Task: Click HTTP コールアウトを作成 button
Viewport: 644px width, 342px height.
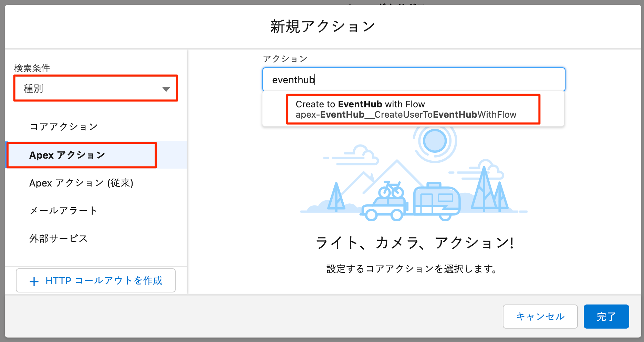Action: [x=96, y=280]
